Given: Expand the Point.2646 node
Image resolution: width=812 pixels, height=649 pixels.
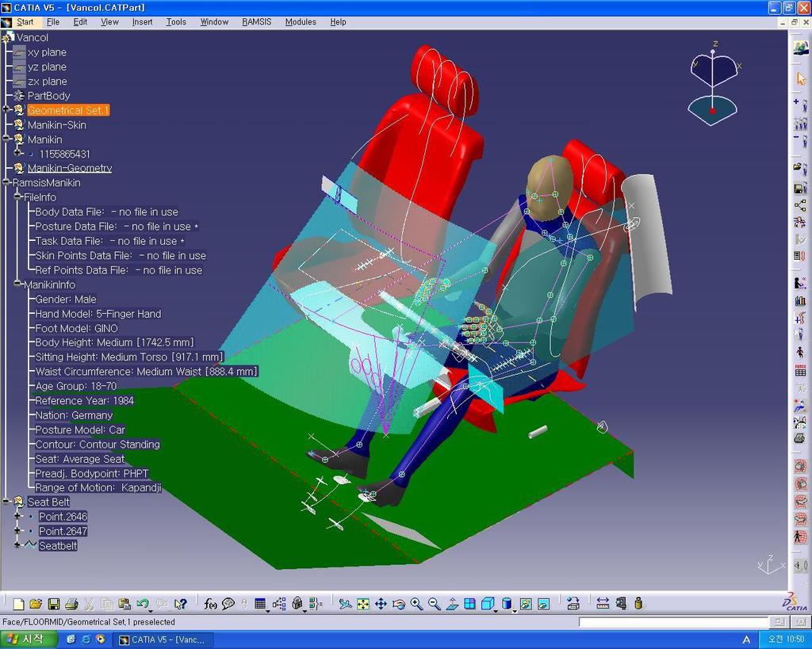Looking at the screenshot, I should (18, 516).
